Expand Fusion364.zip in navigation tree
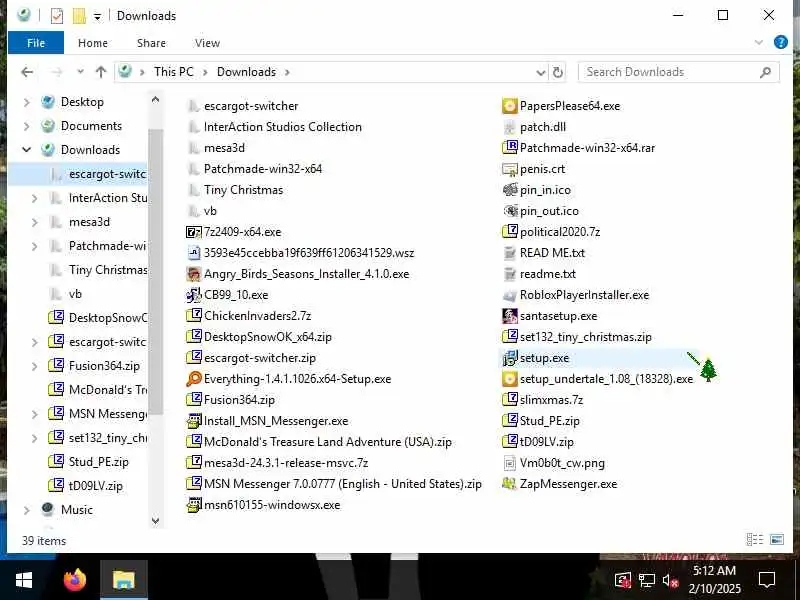Viewport: 800px width, 600px height. point(35,366)
